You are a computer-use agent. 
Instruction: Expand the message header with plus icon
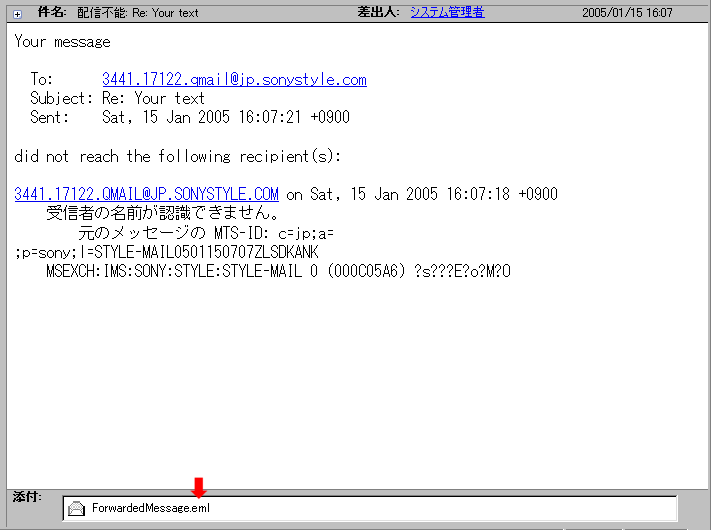click(17, 14)
